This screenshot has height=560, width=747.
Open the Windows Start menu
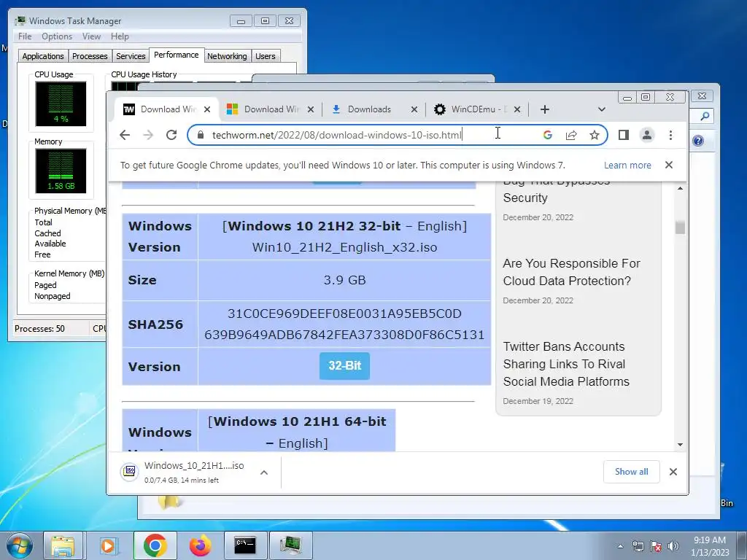20,545
